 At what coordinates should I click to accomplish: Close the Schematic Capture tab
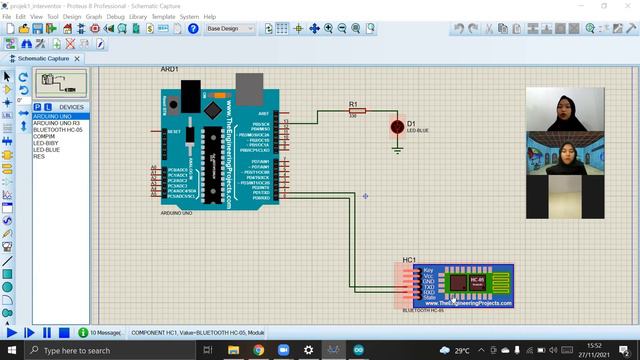coord(77,59)
